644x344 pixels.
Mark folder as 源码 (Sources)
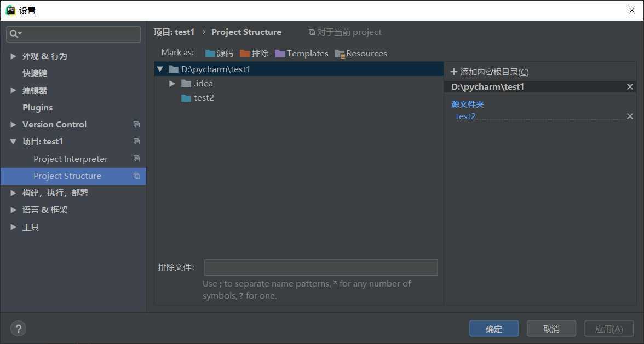(219, 53)
